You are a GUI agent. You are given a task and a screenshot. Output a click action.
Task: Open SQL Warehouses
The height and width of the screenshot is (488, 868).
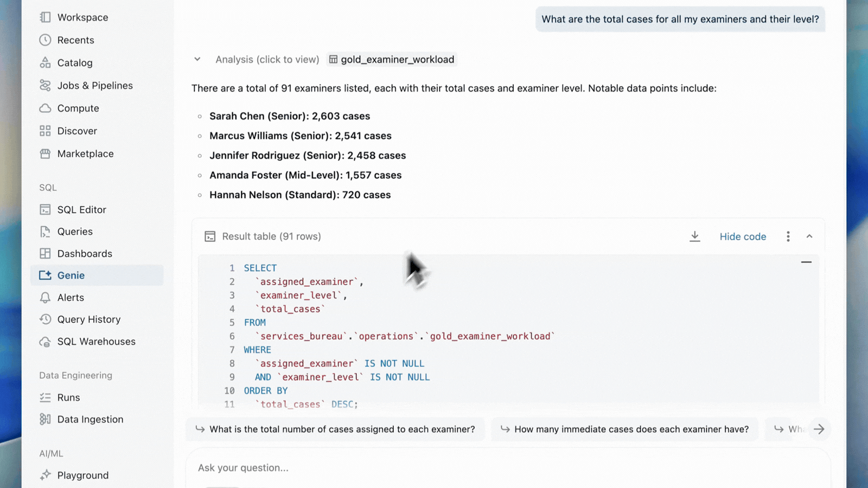point(96,342)
